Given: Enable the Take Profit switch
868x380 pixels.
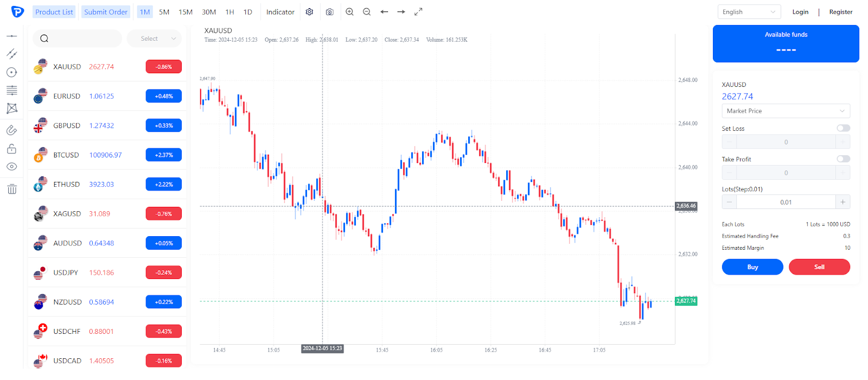Looking at the screenshot, I should click(x=843, y=159).
